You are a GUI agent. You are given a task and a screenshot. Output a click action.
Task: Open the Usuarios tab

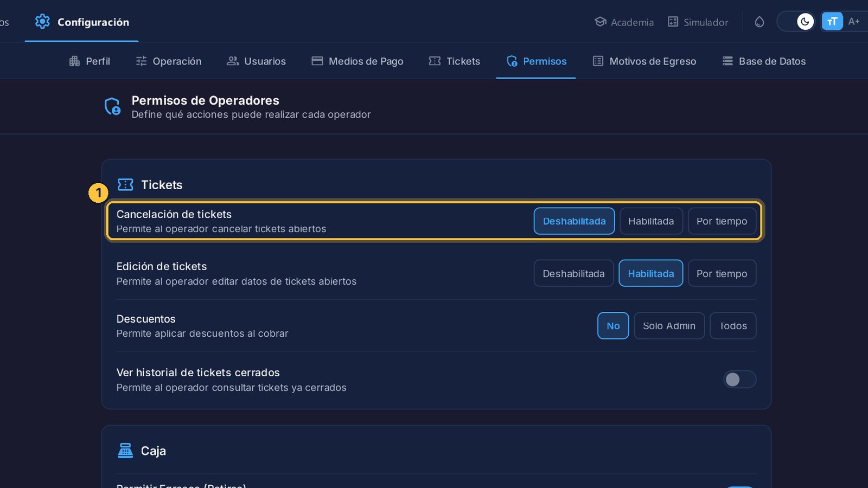256,61
